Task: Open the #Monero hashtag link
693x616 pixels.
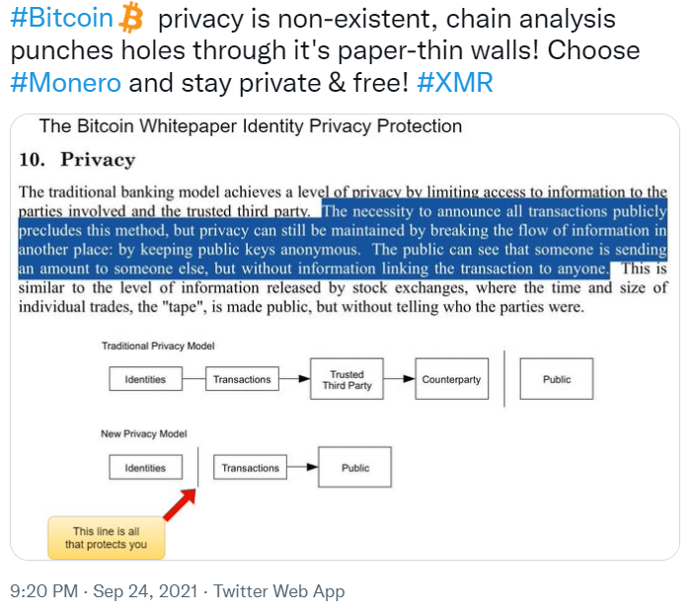Action: tap(66, 82)
